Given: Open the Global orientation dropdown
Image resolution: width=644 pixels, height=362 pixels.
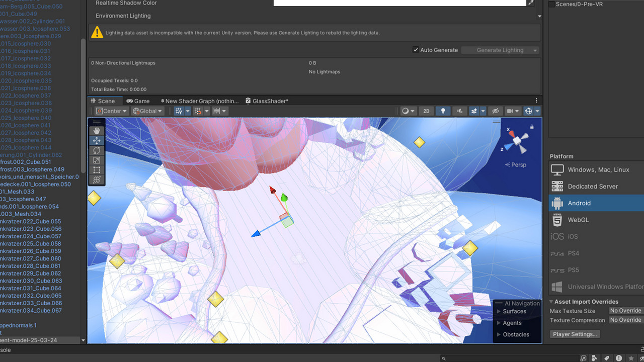Looking at the screenshot, I should click(x=147, y=111).
